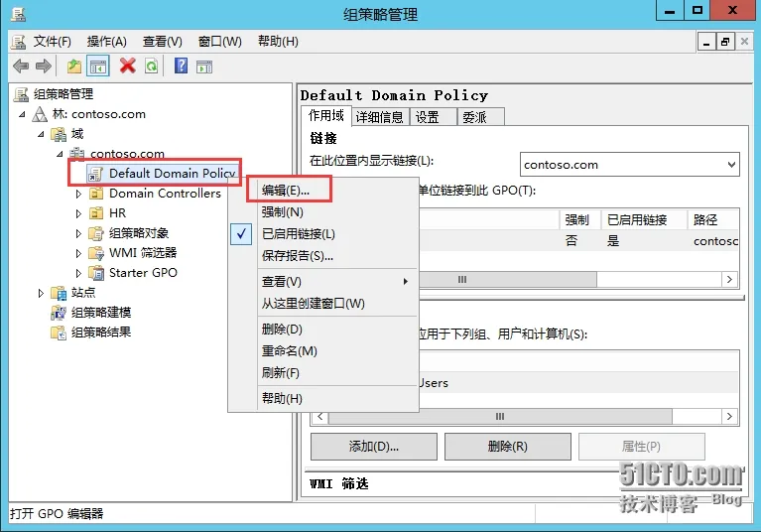Expand the WMI 筛选器 node
Screen dimensions: 761x532
(x=78, y=253)
